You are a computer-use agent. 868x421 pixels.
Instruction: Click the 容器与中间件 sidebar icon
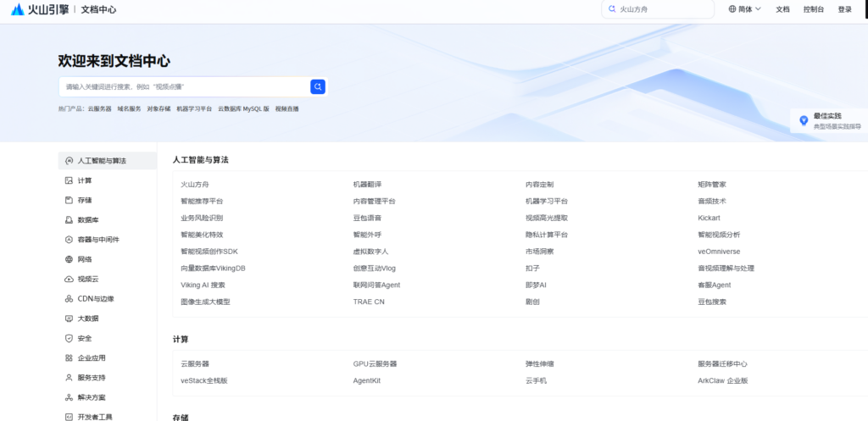click(x=69, y=240)
